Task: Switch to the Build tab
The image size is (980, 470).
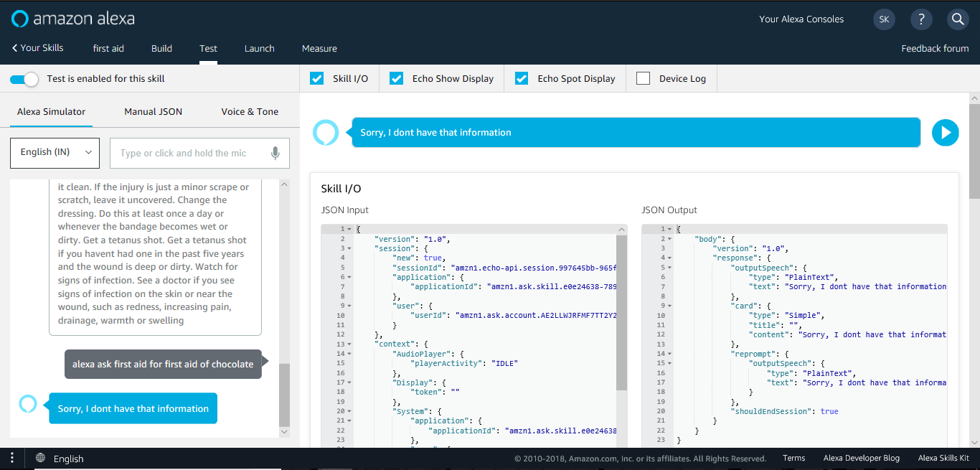Action: point(161,48)
